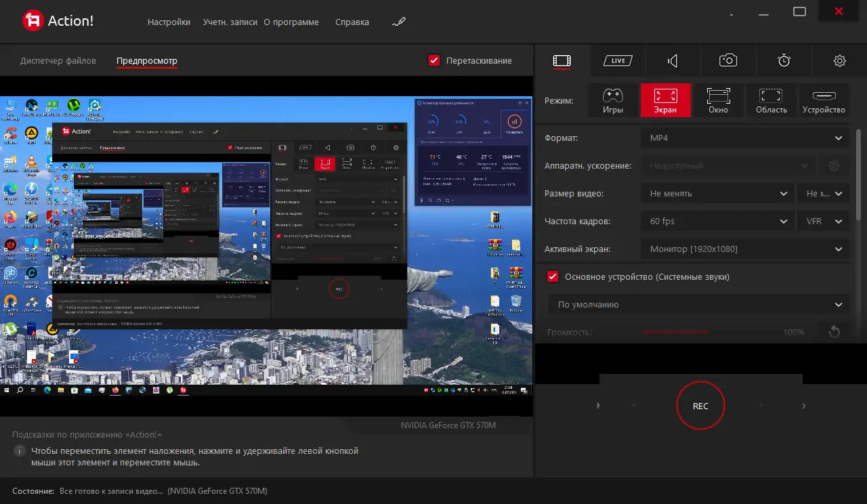
Task: Select Устройство recording mode
Action: coord(824,100)
